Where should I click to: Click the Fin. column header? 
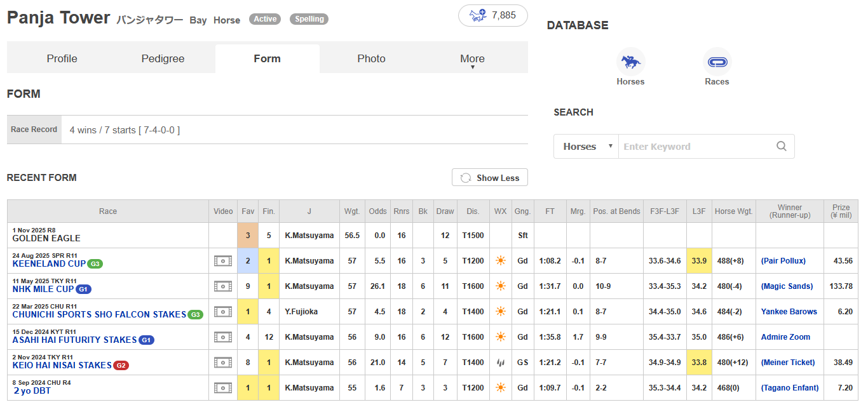[x=269, y=211]
